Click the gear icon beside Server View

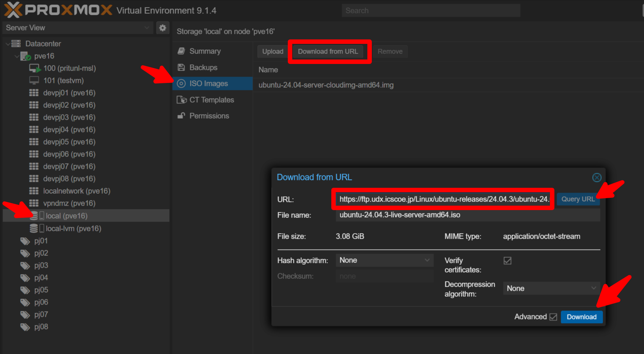click(162, 28)
